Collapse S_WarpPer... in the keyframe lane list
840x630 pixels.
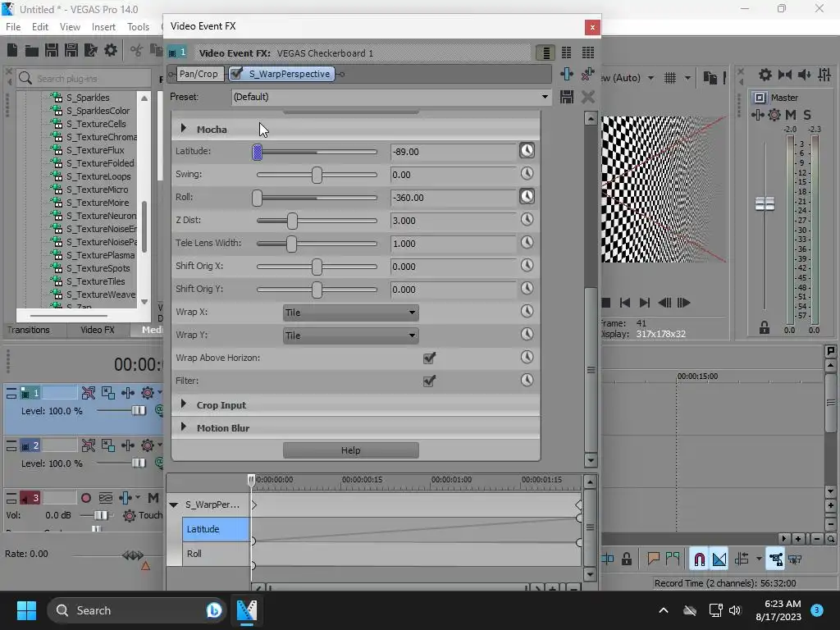(174, 504)
